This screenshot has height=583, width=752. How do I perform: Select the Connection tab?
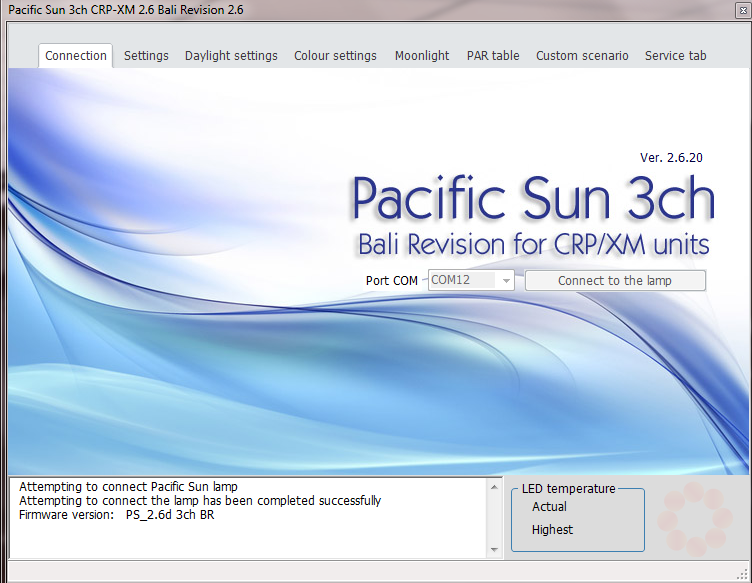(x=76, y=56)
